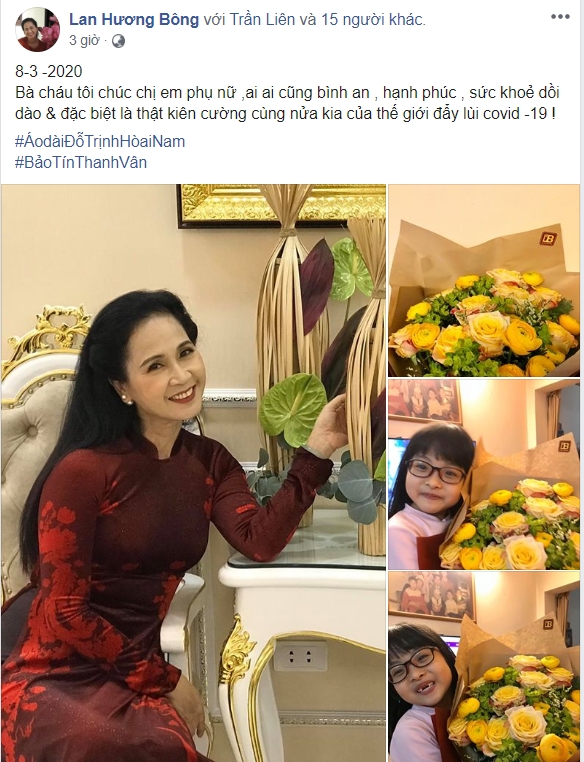
Task: Open the 3 giờ post timestamp
Action: pyautogui.click(x=84, y=40)
